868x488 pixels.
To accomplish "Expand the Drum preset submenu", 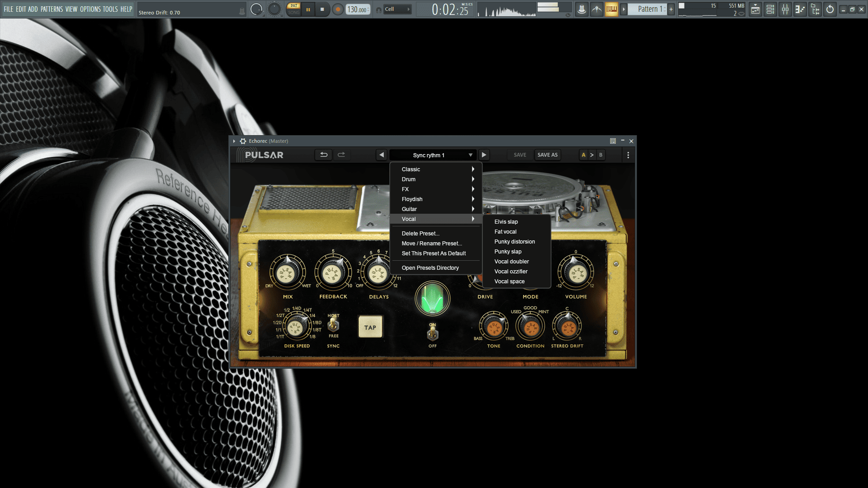I will click(436, 179).
